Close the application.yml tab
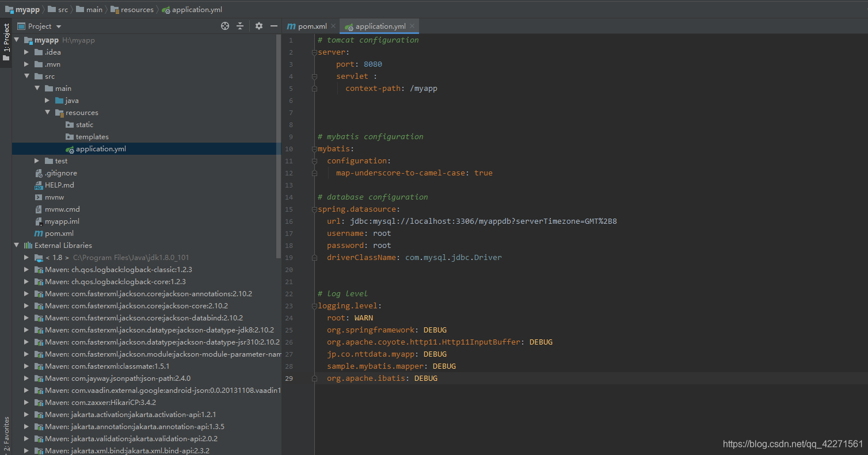868x455 pixels. [x=412, y=26]
